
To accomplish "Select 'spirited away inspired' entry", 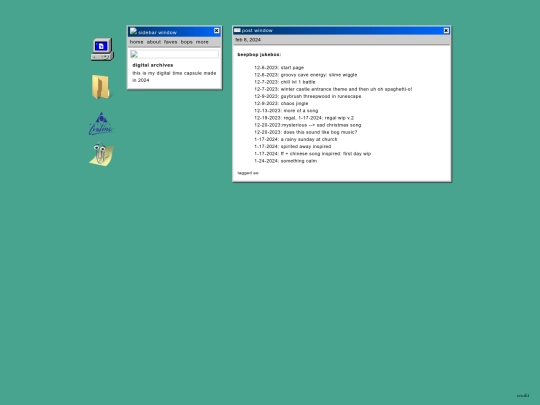I will tap(293, 147).
